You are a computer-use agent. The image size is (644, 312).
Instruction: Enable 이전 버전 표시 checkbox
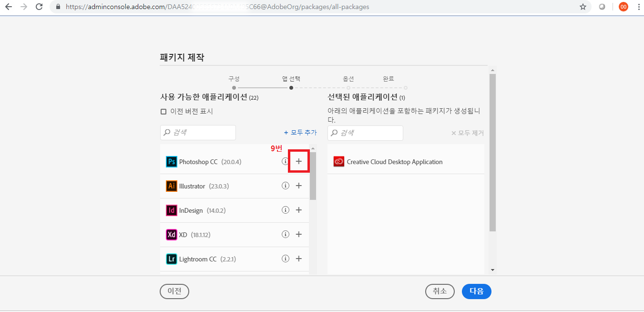click(164, 112)
